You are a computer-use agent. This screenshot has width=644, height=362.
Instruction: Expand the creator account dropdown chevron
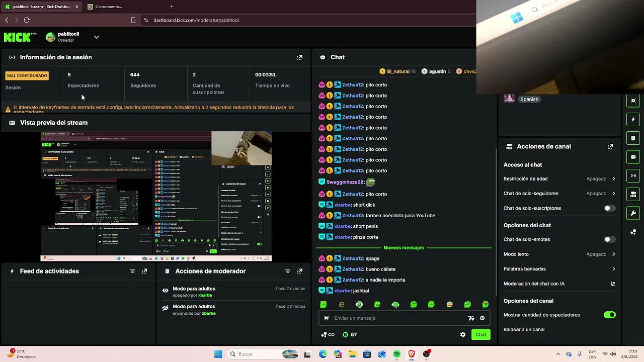pos(96,37)
